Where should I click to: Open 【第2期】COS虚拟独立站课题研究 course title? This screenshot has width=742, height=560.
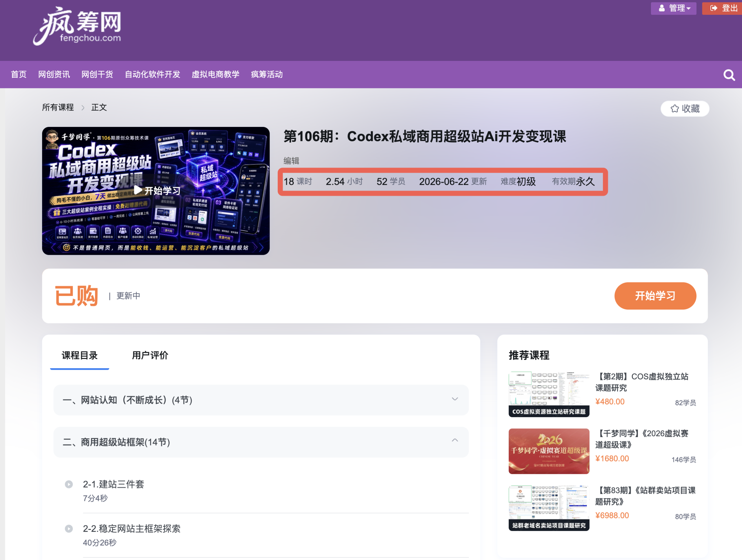point(642,382)
